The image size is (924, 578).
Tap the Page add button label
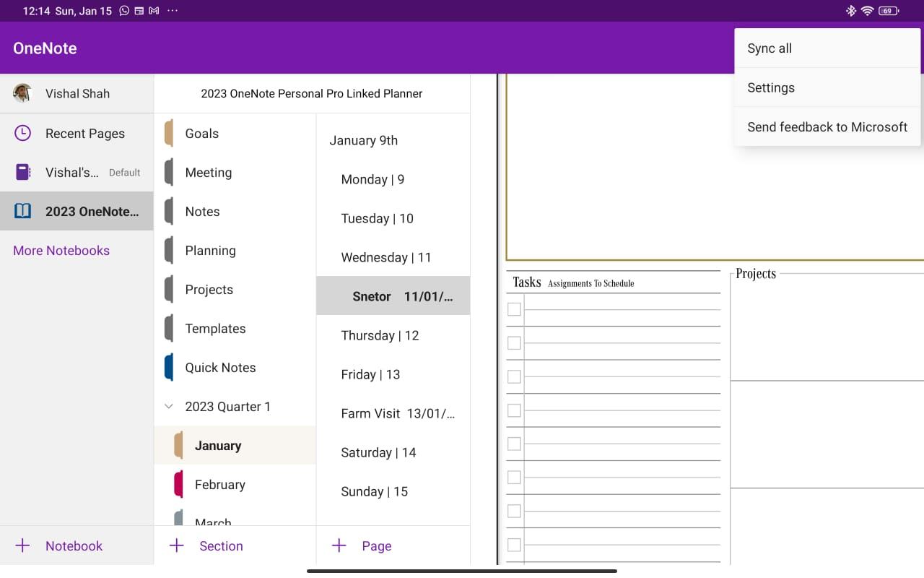376,545
